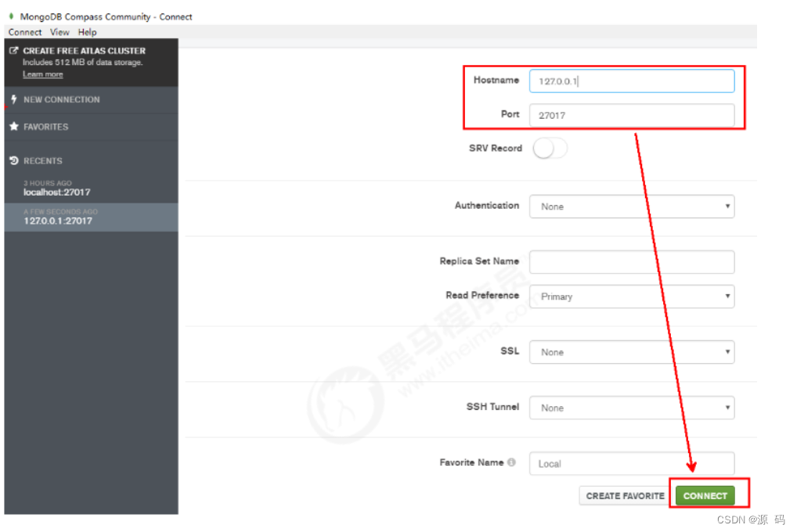Viewport: 797px width, 532px height.
Task: Select recent connection 127.0.0.1:27017
Action: 92,217
